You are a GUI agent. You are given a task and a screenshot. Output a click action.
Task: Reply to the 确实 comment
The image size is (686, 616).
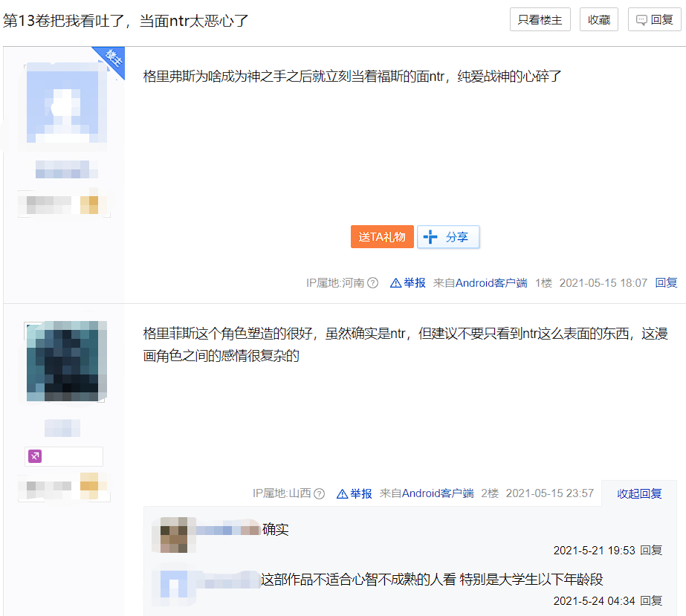tap(651, 551)
